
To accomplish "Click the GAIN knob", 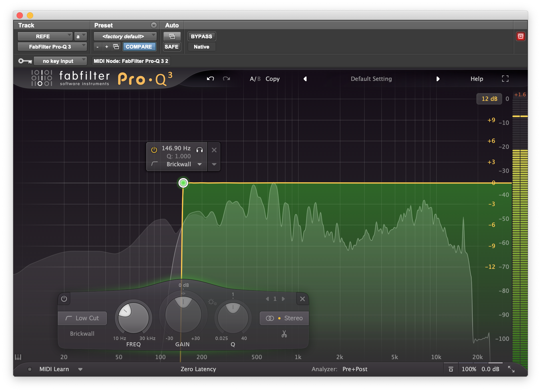I will 183,315.
